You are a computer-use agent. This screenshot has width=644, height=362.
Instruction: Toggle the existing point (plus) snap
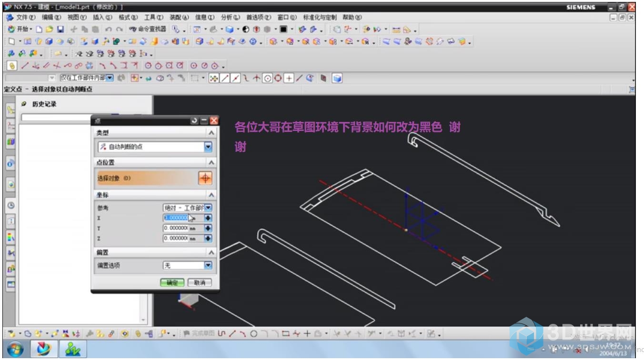coord(289,78)
